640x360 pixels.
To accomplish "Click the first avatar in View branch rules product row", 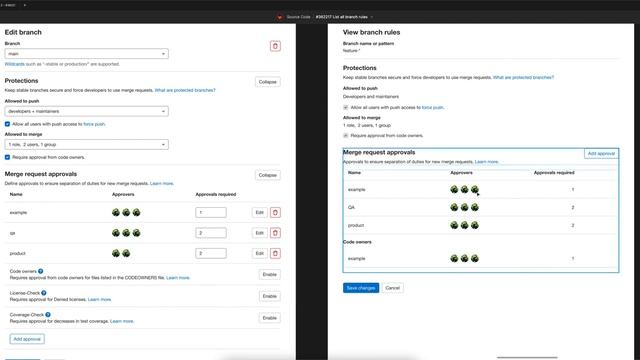I will click(x=454, y=225).
